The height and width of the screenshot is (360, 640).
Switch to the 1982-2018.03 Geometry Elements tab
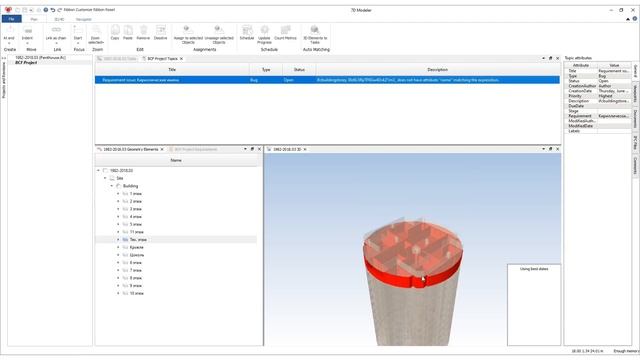[130, 149]
